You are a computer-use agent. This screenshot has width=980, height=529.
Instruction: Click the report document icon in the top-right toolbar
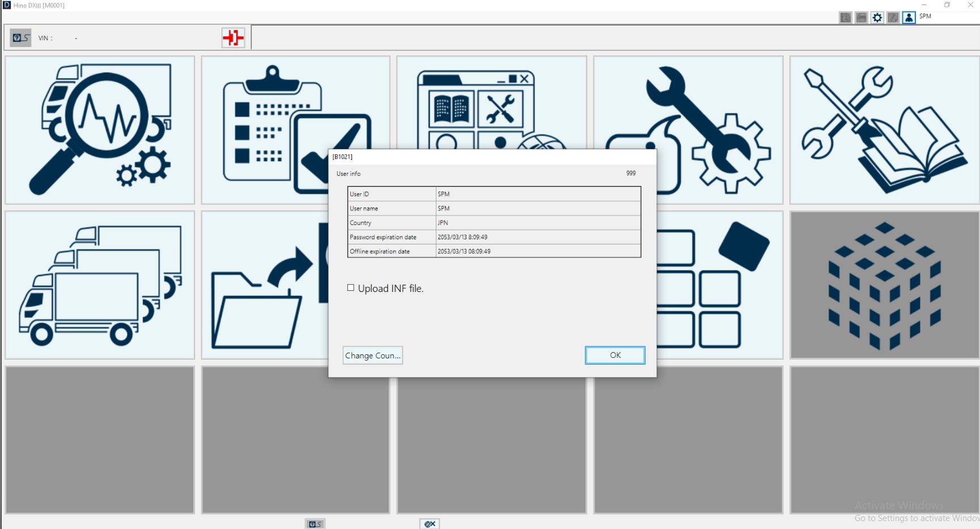point(845,17)
